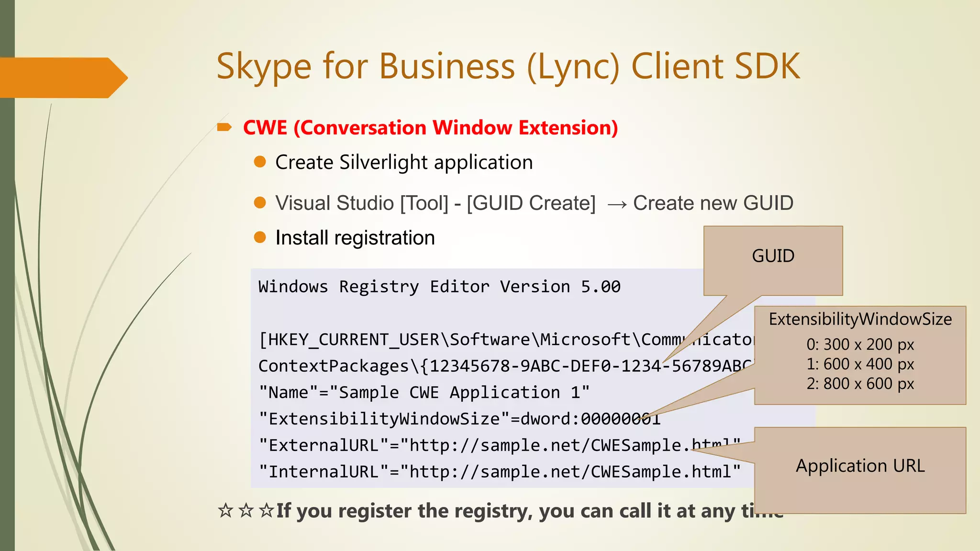
Task: Click the text 'Create new GUID'
Action: [713, 203]
